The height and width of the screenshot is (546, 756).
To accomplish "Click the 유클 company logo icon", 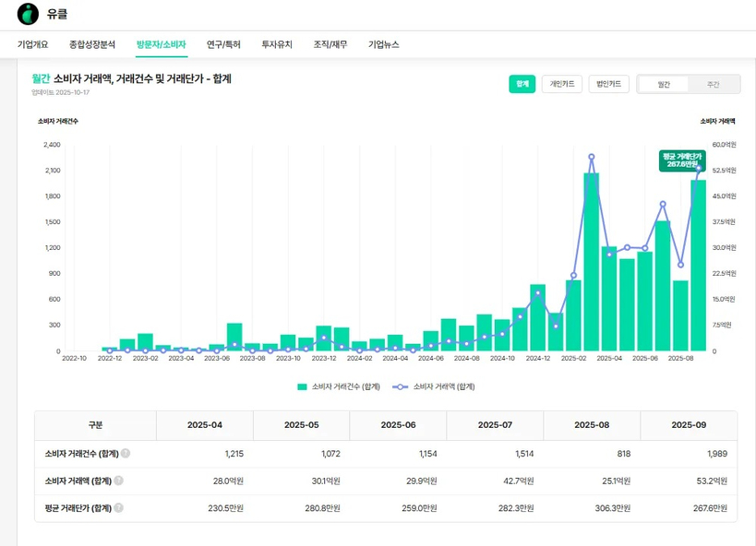I will pyautogui.click(x=28, y=14).
